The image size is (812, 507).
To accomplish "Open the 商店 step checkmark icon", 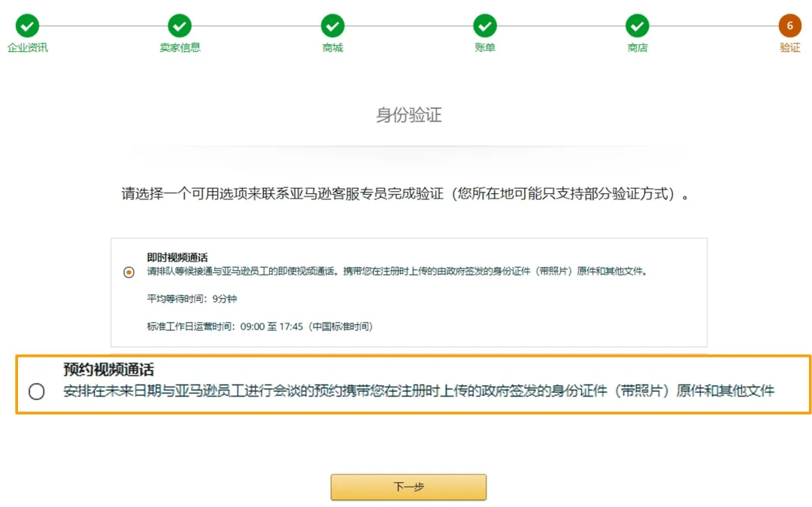I will click(638, 26).
